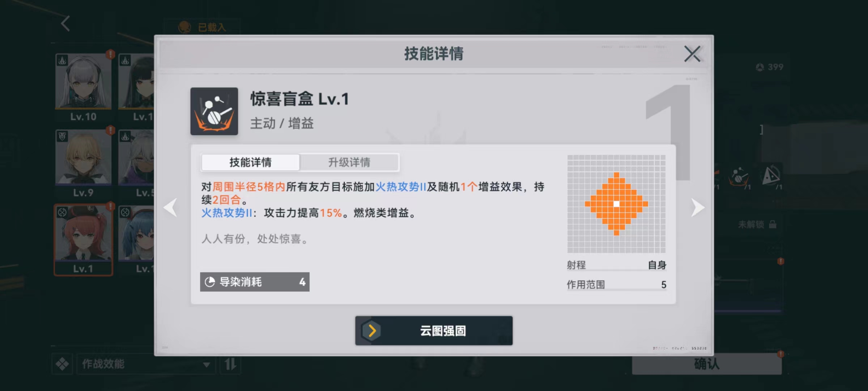Switch to 技能详情 tab
The width and height of the screenshot is (868, 391).
coord(250,162)
